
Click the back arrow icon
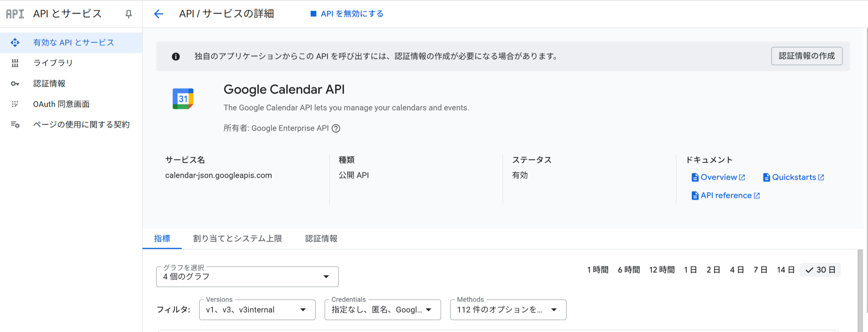159,14
